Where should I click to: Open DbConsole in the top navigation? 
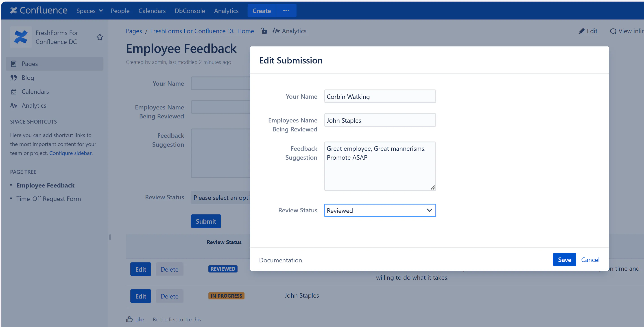pos(190,11)
